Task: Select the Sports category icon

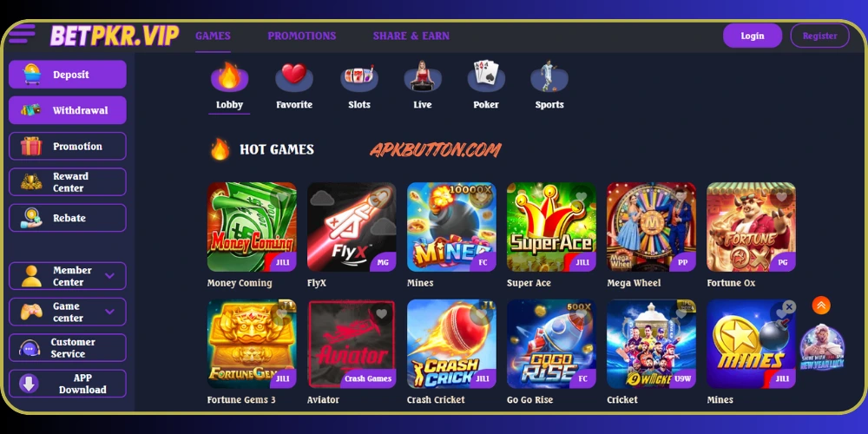Action: 549,76
